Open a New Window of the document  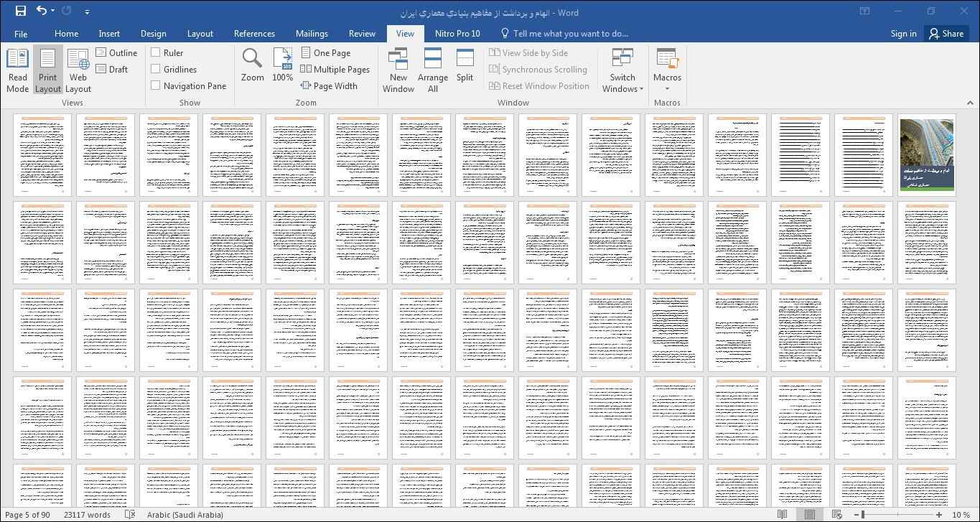point(398,71)
